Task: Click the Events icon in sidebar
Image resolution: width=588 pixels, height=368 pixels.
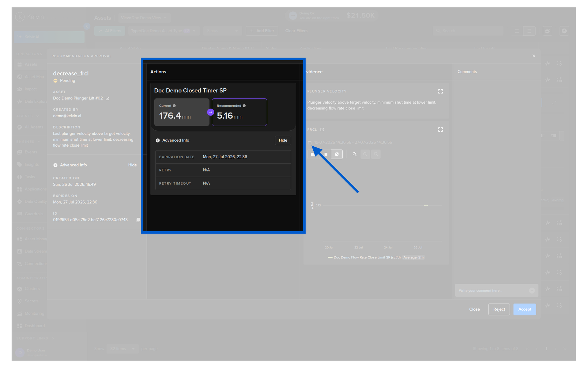Action: point(20,152)
